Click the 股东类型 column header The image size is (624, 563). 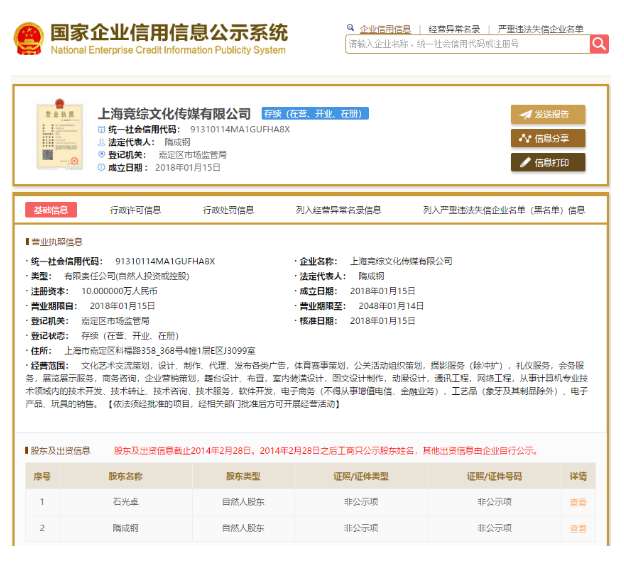(x=243, y=476)
